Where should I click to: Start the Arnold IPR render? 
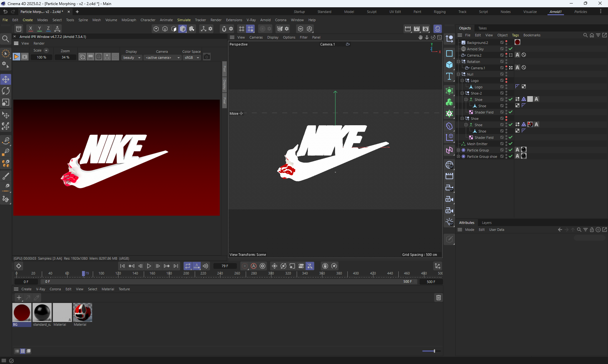coord(16,57)
